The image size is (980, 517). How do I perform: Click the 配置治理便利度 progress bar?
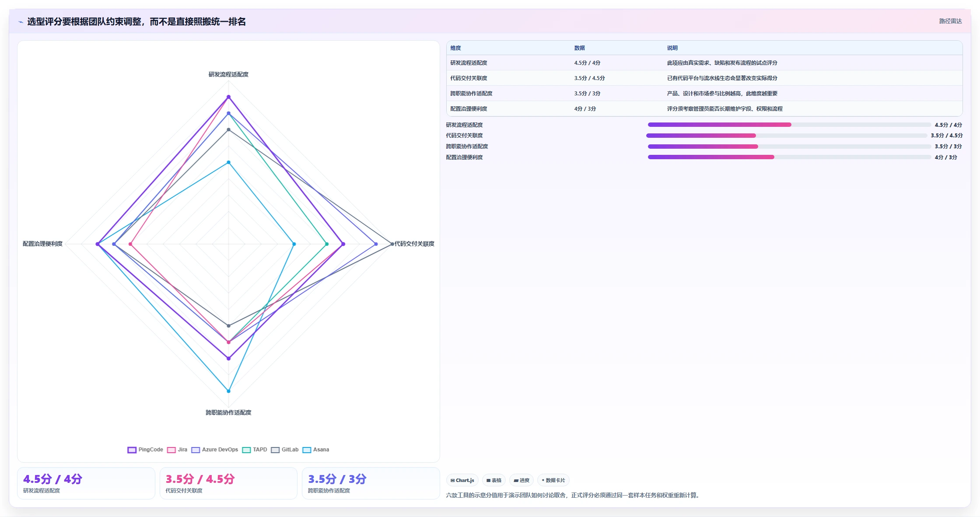[789, 157]
